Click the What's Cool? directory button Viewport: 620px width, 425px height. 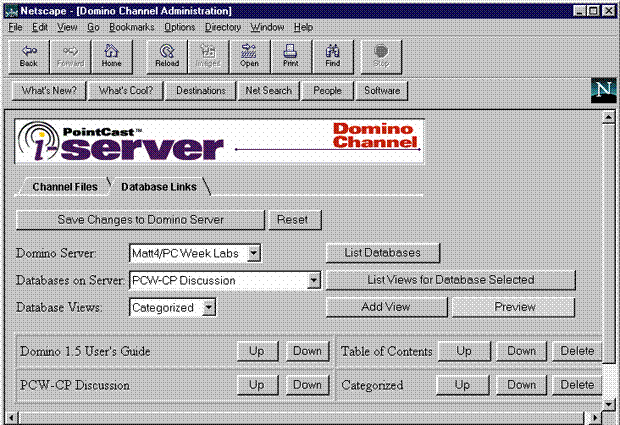pyautogui.click(x=125, y=91)
